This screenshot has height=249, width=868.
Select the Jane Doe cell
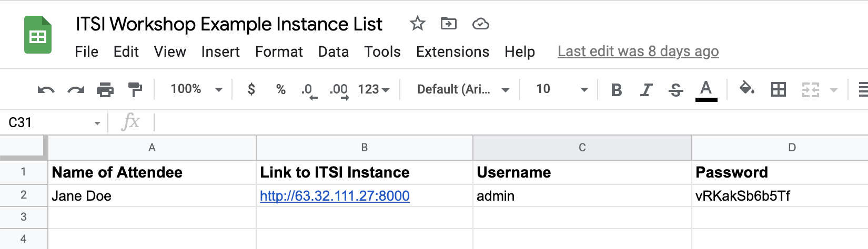tap(152, 195)
